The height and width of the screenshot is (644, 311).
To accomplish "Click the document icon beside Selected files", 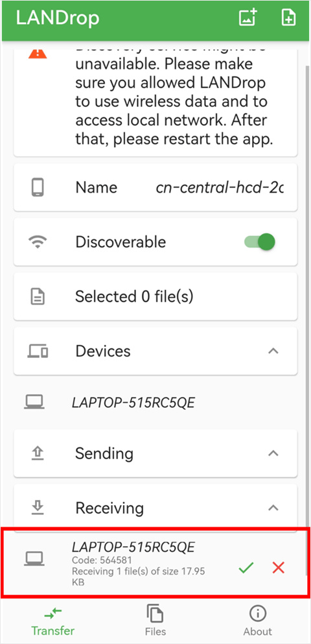I will click(x=38, y=296).
